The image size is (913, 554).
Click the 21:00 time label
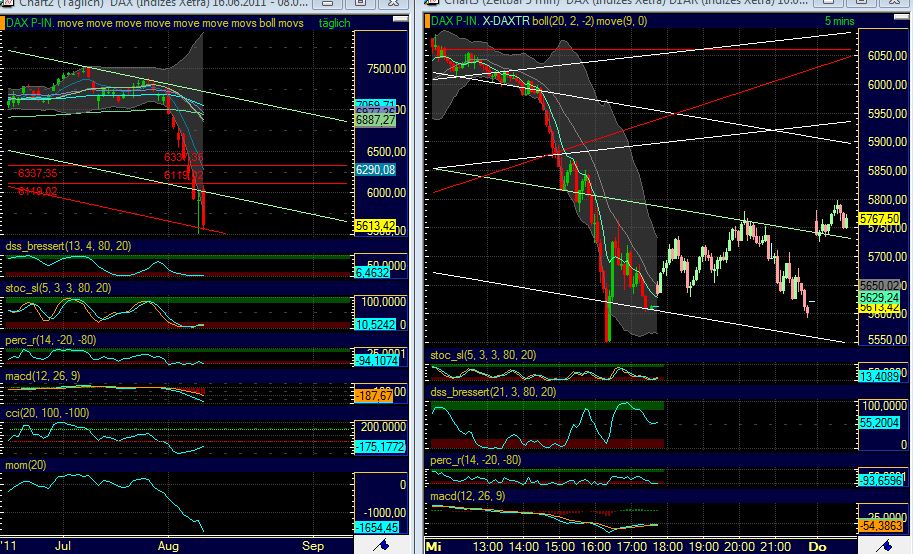(776, 546)
